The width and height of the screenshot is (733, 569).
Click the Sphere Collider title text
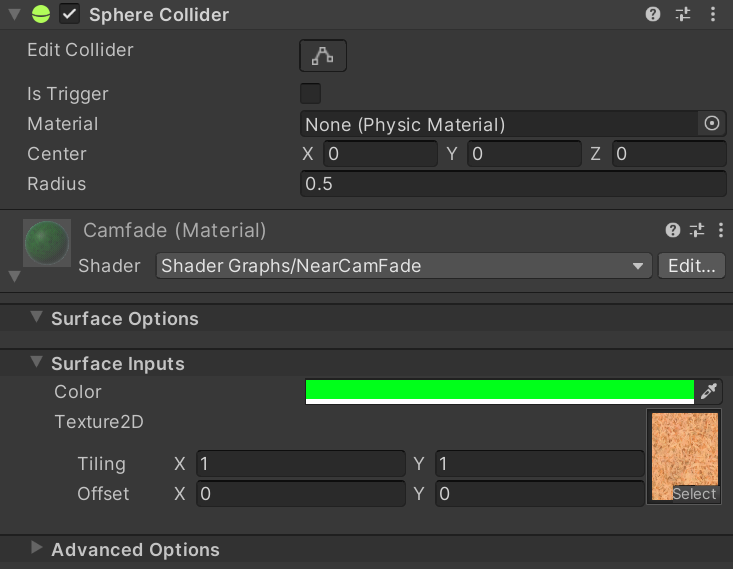point(159,15)
